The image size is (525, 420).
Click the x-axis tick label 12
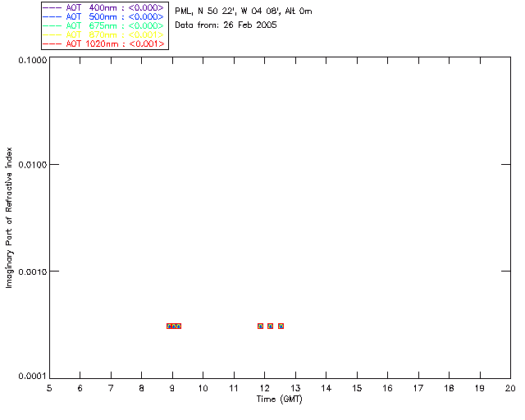coord(264,388)
